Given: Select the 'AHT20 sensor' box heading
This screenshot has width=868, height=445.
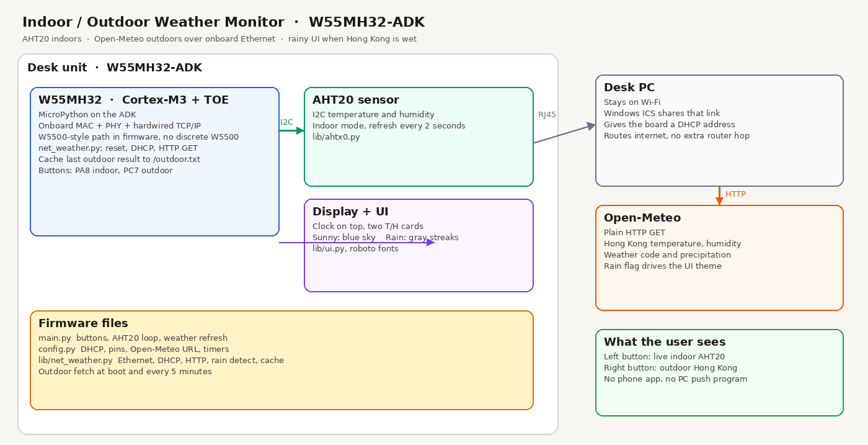Looking at the screenshot, I should (356, 100).
